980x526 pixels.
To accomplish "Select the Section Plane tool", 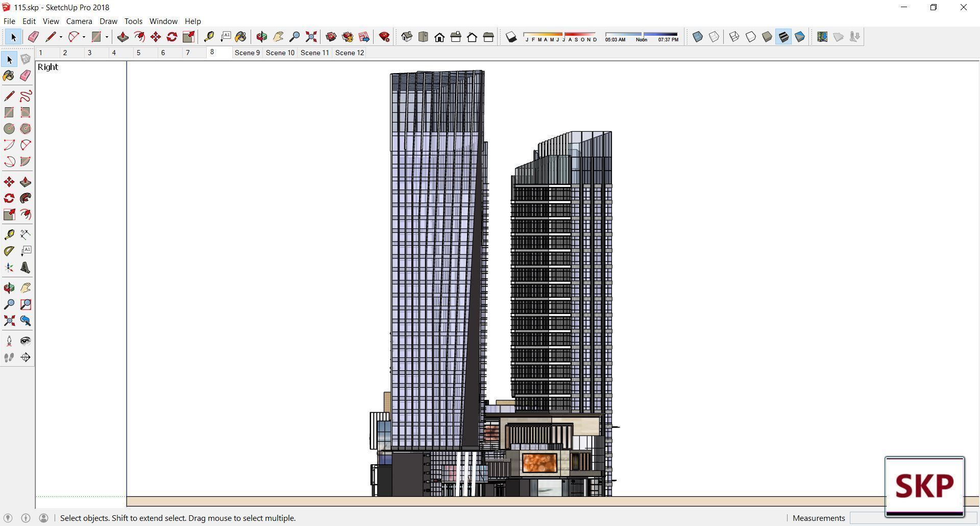I will (26, 357).
